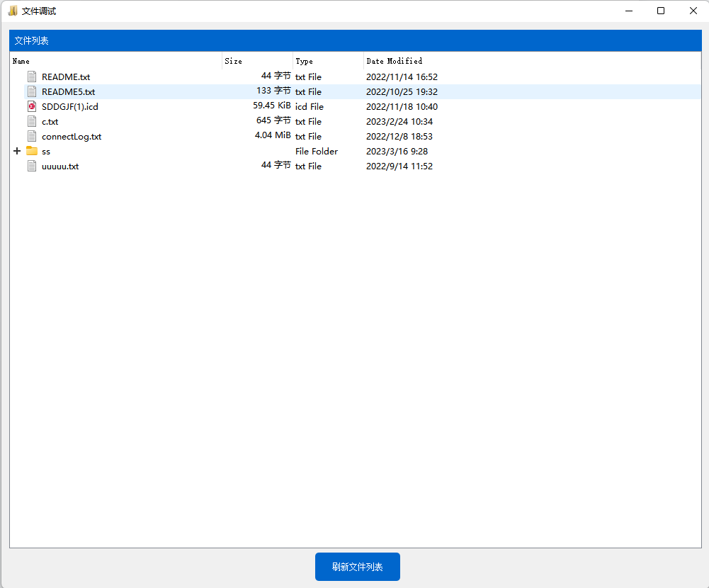This screenshot has height=588, width=709.
Task: Select the c.txt file name
Action: tap(50, 122)
